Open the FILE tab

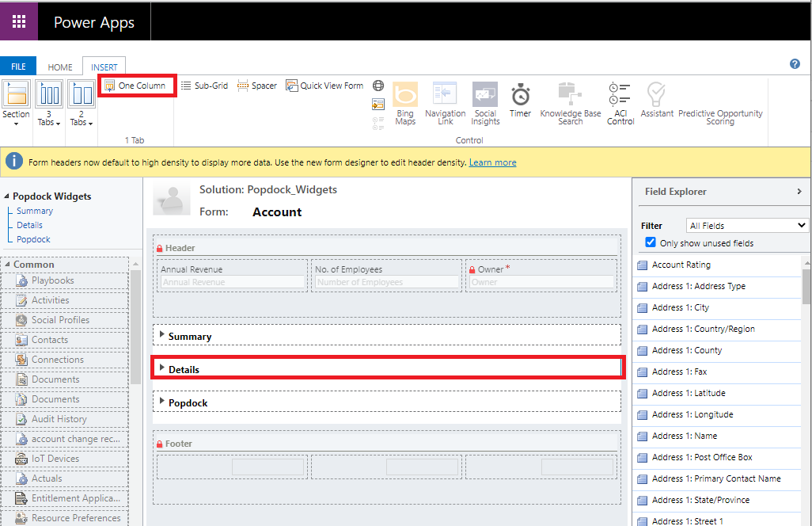18,67
